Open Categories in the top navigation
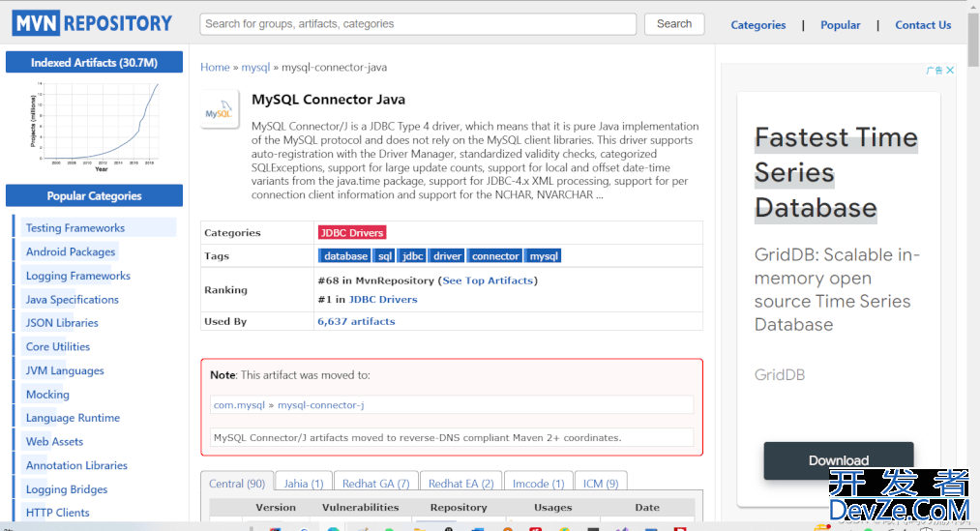 click(x=758, y=25)
